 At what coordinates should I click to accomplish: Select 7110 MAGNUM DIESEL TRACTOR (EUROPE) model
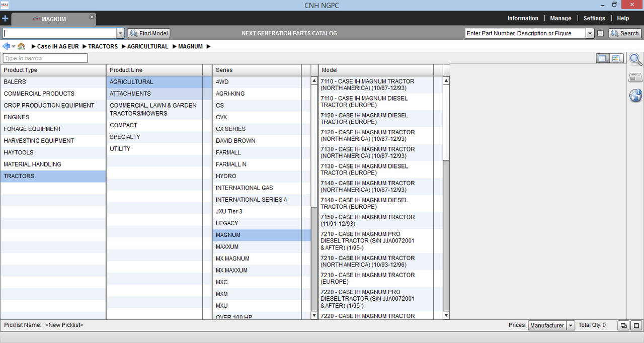click(x=380, y=102)
